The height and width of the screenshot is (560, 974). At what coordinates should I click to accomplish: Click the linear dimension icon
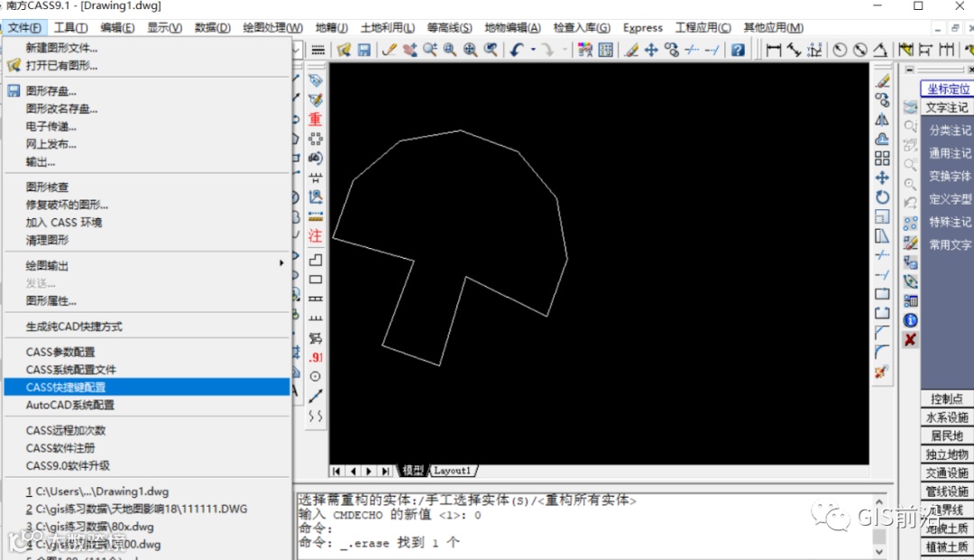pyautogui.click(x=774, y=50)
